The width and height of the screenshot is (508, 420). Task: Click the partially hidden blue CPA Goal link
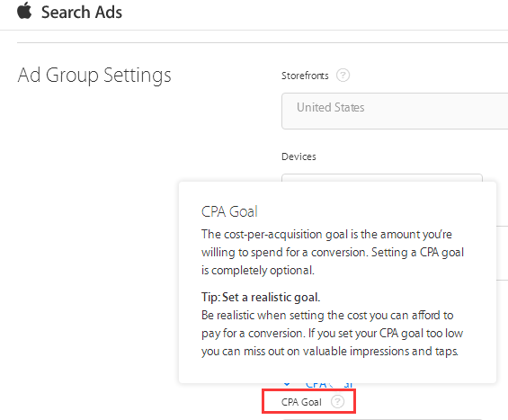click(329, 385)
